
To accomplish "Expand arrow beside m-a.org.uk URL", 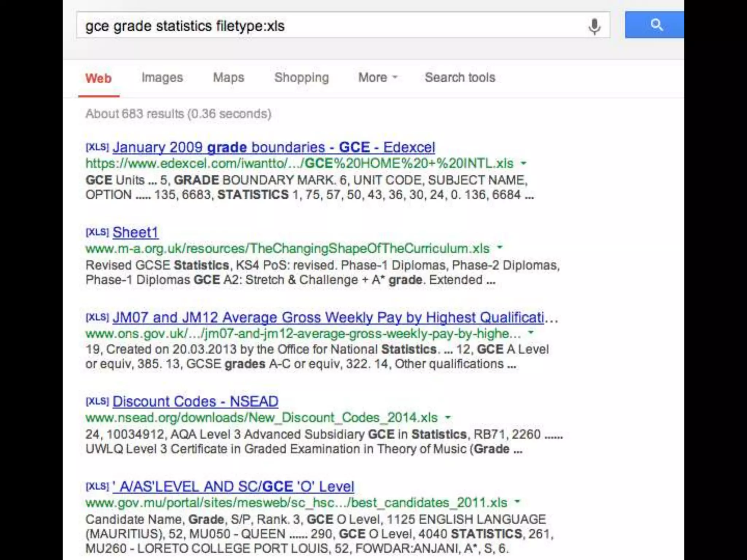I will pos(500,247).
